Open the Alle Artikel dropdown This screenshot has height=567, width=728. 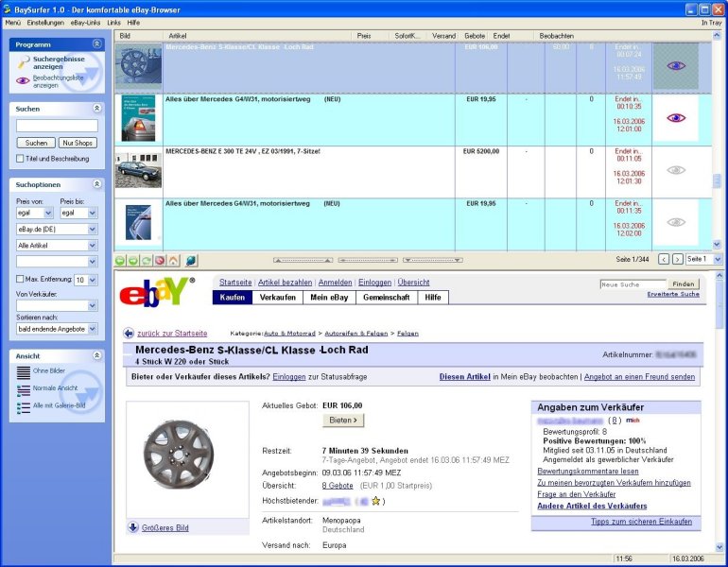coord(93,245)
